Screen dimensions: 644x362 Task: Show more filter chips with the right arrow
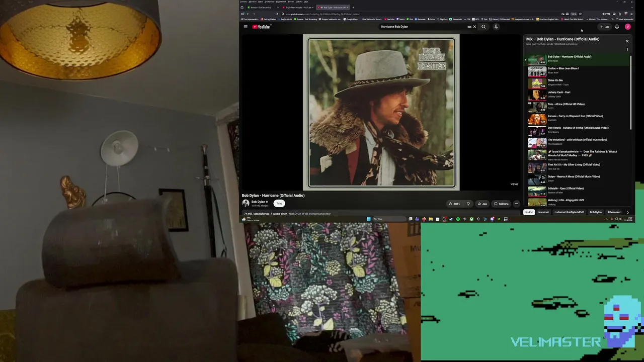point(627,212)
